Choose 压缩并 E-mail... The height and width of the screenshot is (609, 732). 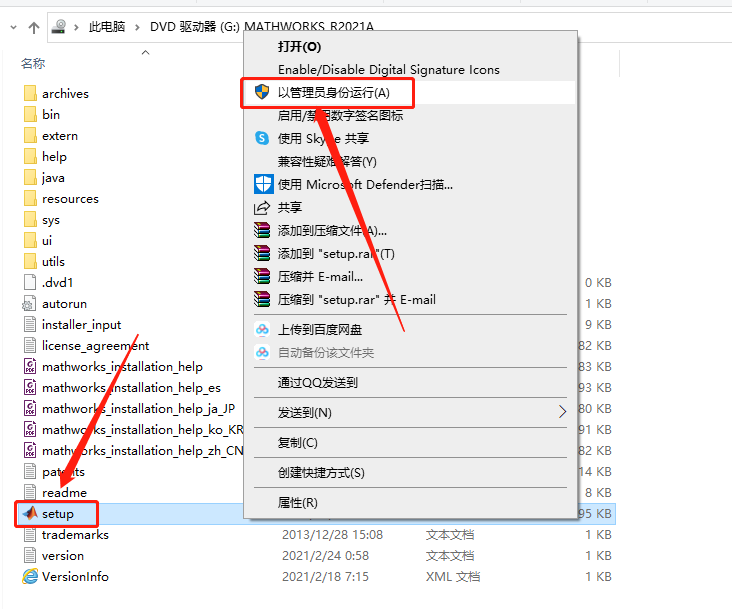tap(320, 277)
